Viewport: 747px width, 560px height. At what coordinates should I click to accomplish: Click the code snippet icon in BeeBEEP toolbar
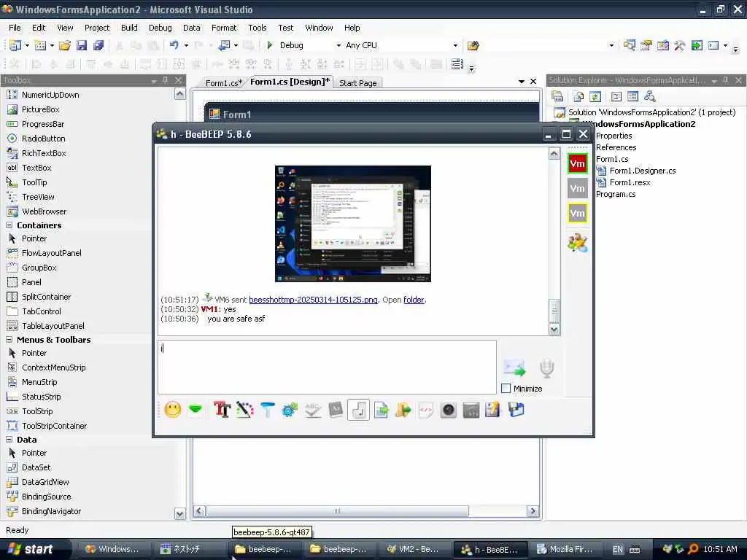pyautogui.click(x=426, y=410)
